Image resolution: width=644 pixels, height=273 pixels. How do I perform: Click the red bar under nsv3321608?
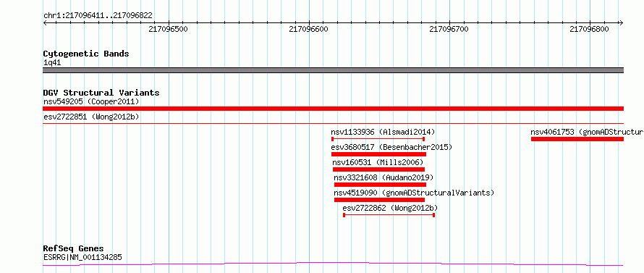(381, 185)
